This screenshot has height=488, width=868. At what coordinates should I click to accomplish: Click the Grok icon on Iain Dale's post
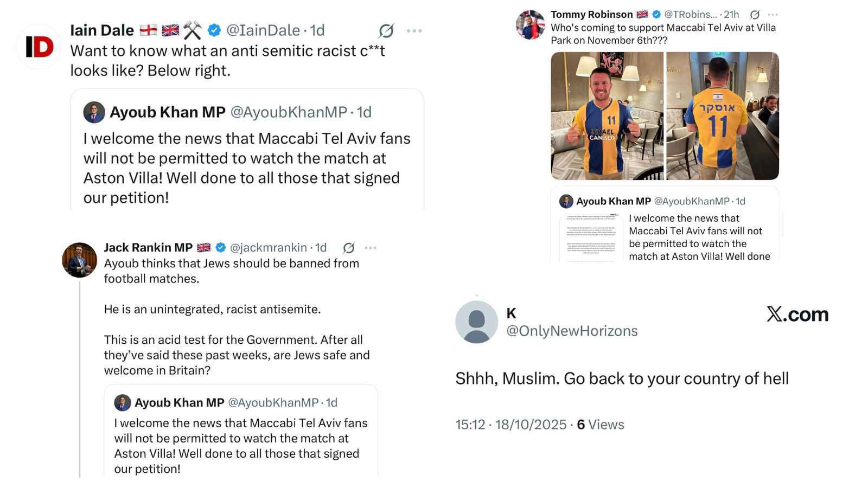(386, 31)
